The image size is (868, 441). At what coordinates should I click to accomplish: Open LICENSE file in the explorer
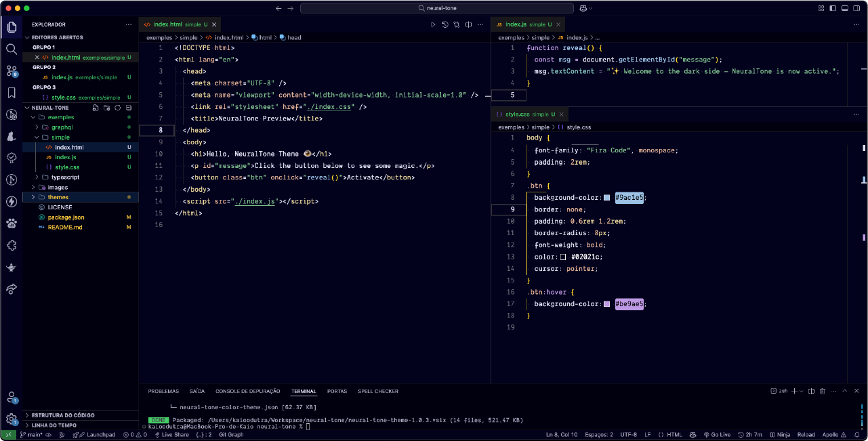pos(81,207)
